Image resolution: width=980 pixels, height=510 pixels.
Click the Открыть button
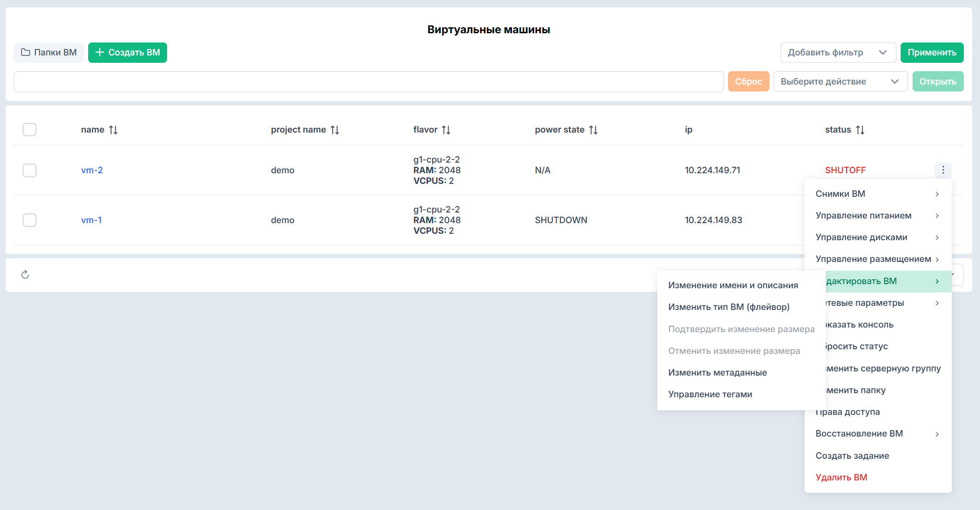(x=938, y=81)
